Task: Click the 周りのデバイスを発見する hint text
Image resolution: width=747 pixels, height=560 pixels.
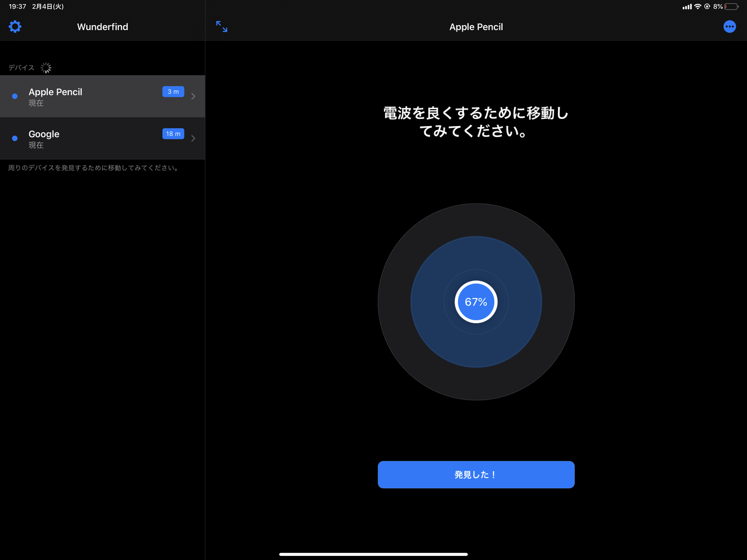Action: pyautogui.click(x=93, y=168)
